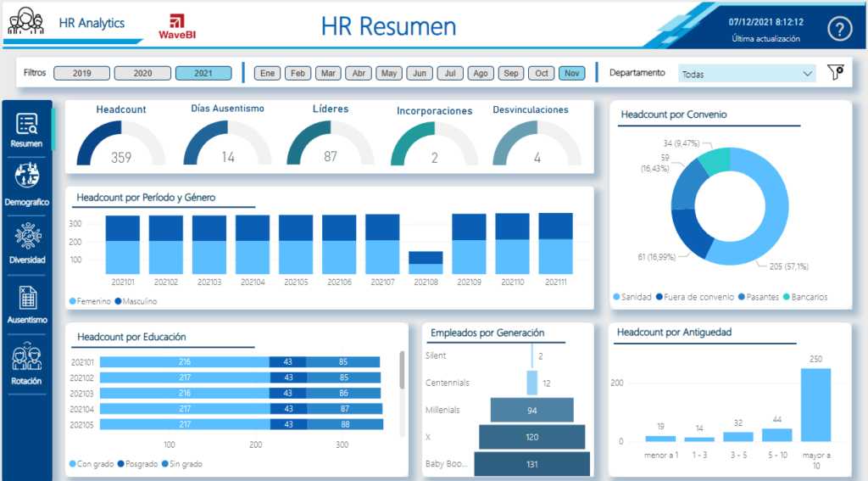This screenshot has width=868, height=481.
Task: Click the Con grado legend item
Action: pos(92,464)
